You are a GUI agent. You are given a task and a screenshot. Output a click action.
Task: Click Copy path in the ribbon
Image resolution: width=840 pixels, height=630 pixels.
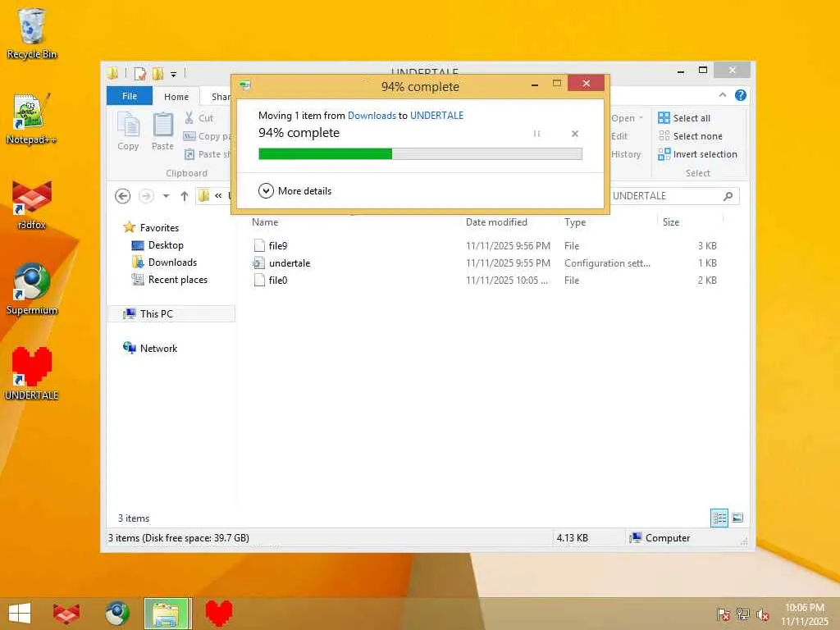tap(208, 136)
